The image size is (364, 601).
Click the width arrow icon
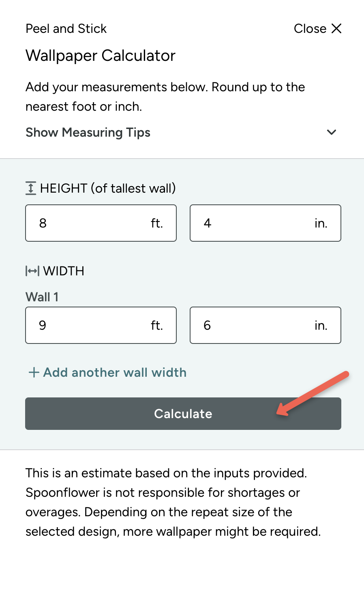tap(32, 271)
